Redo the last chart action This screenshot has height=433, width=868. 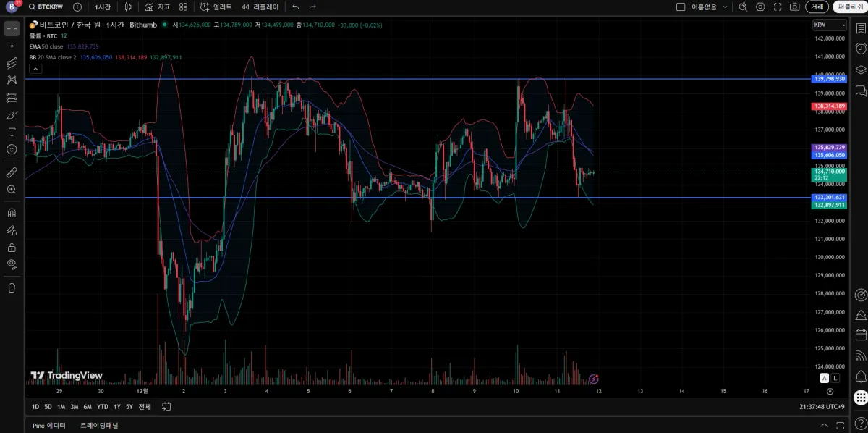click(x=312, y=7)
